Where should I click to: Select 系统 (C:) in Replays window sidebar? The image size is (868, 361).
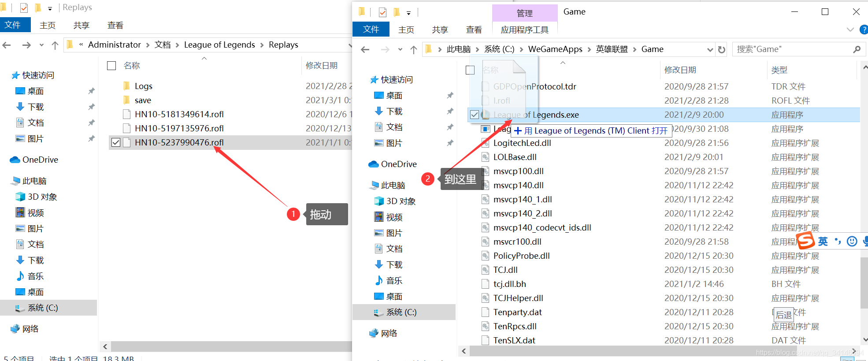pyautogui.click(x=43, y=308)
